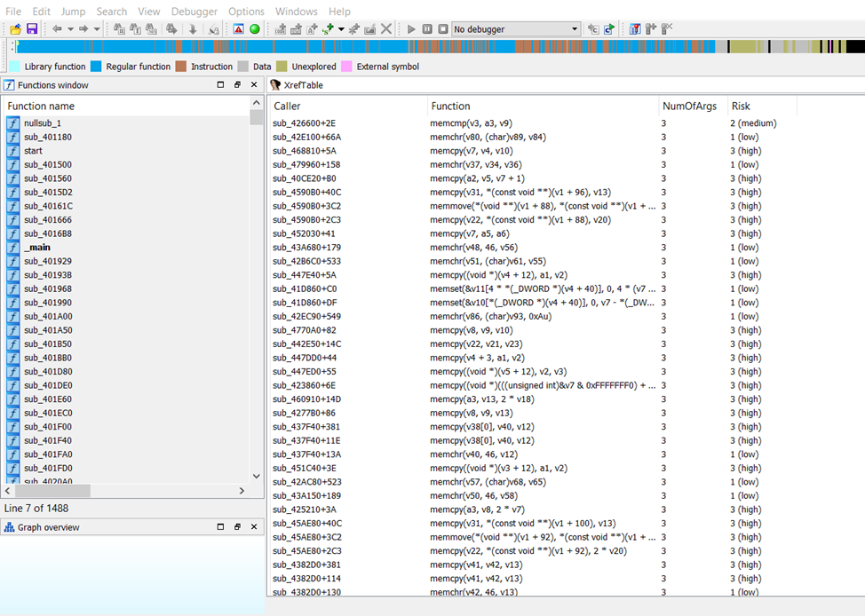Click the down arrow jump icon
Screen dimensions: 865x616
point(193,28)
